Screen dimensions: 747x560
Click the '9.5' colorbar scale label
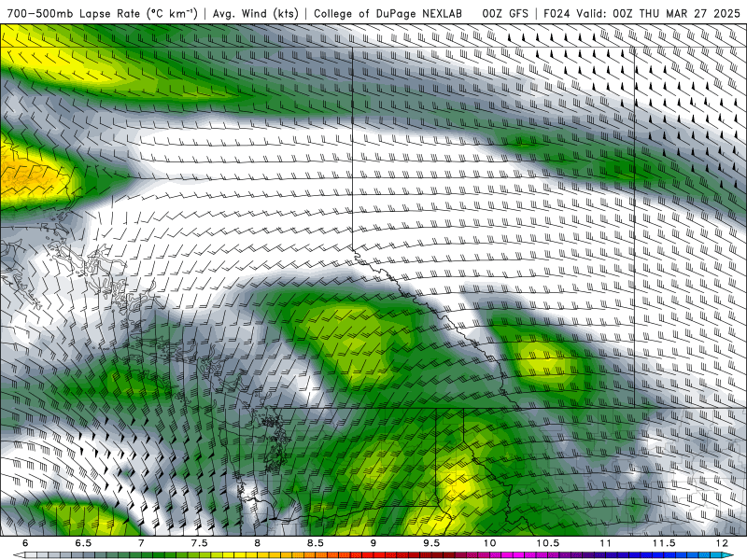431,543
